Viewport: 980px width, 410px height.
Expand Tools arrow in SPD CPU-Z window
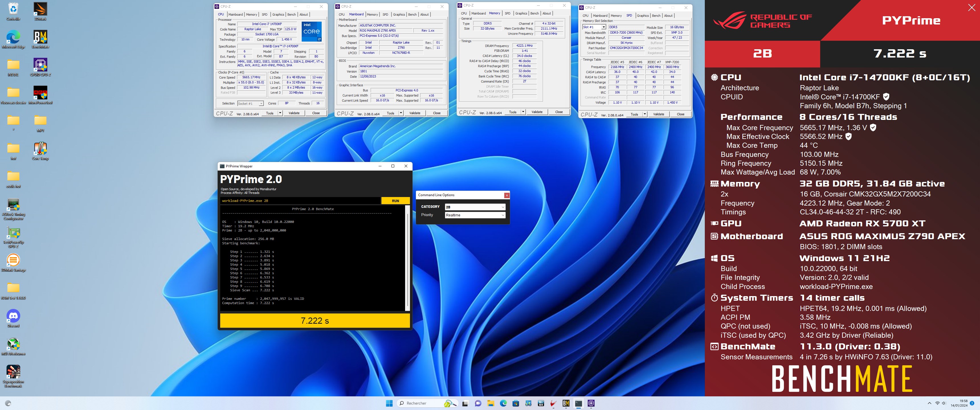[x=644, y=114]
